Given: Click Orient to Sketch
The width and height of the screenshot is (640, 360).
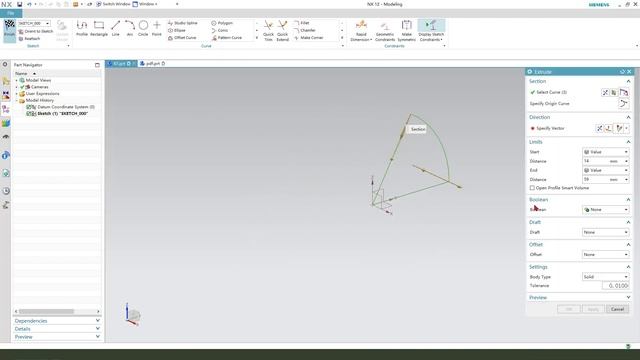Looking at the screenshot, I should pyautogui.click(x=36, y=31).
